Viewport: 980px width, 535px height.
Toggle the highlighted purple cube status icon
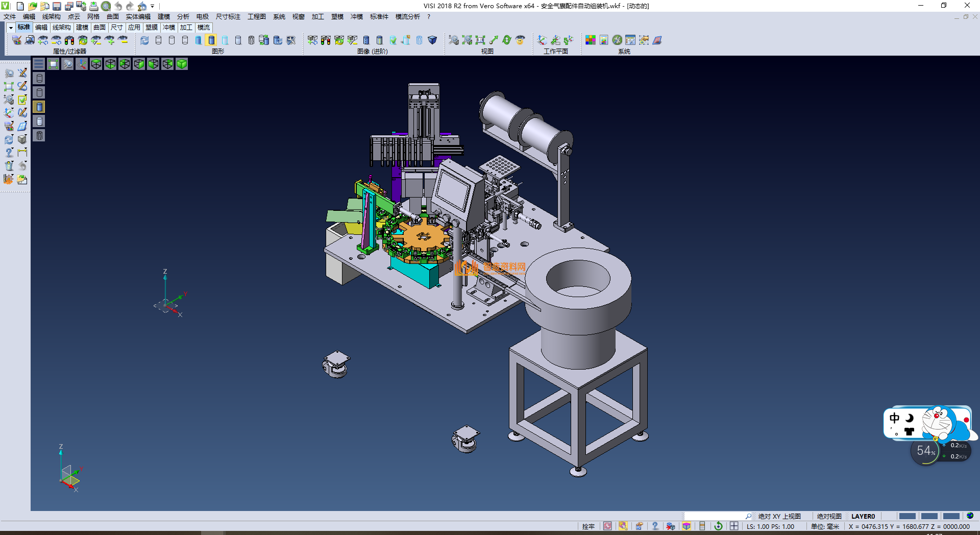[687, 526]
